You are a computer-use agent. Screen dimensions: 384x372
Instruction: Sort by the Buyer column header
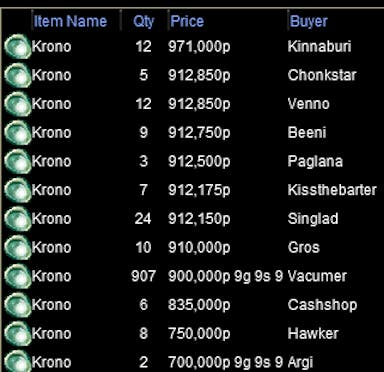point(309,21)
